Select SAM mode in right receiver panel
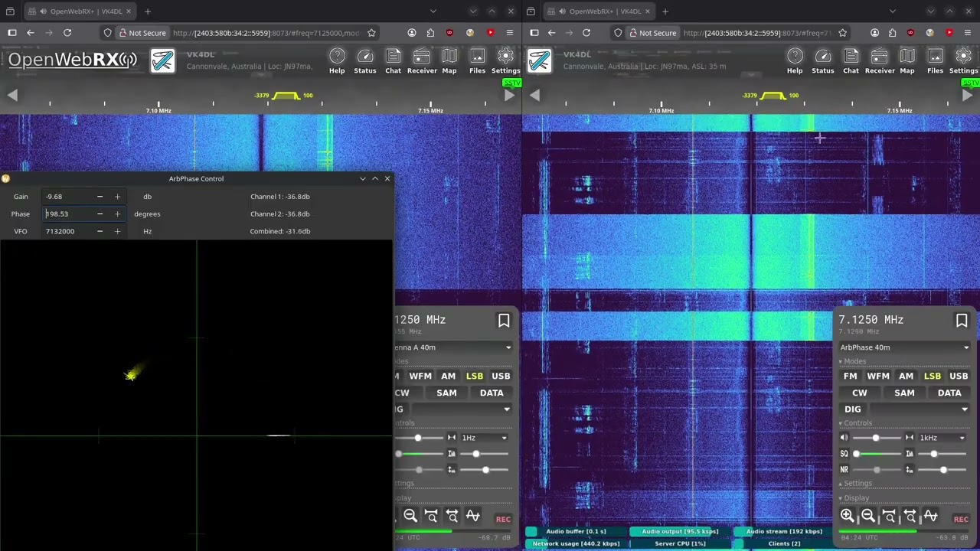 click(904, 393)
